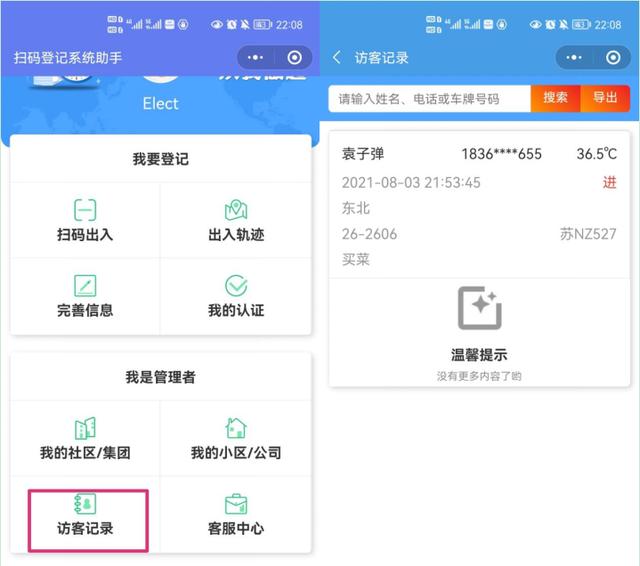Tap the 温馨提示 sparkle icon
640x566 pixels.
(x=479, y=308)
